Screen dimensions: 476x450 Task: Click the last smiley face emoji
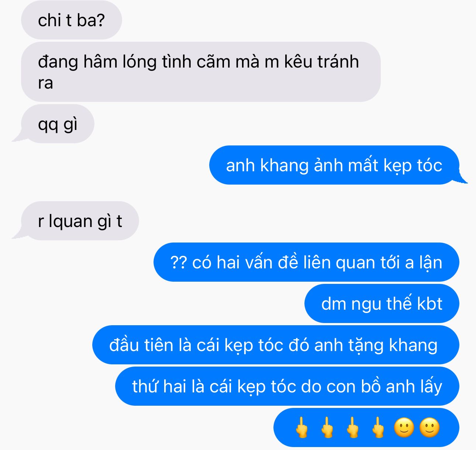click(430, 427)
